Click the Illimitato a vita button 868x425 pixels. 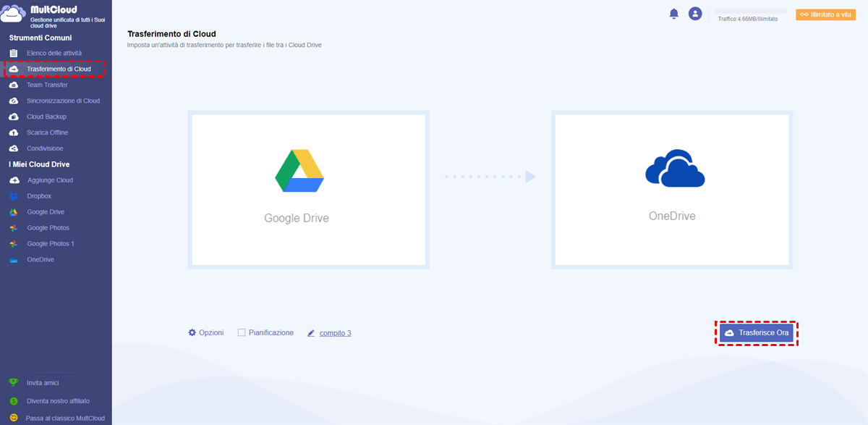tap(825, 14)
